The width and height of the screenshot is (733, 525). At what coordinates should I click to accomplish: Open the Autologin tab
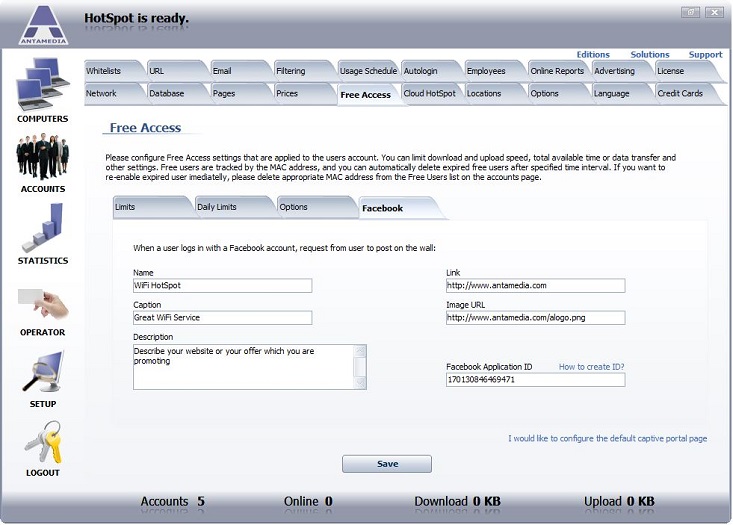[x=429, y=71]
